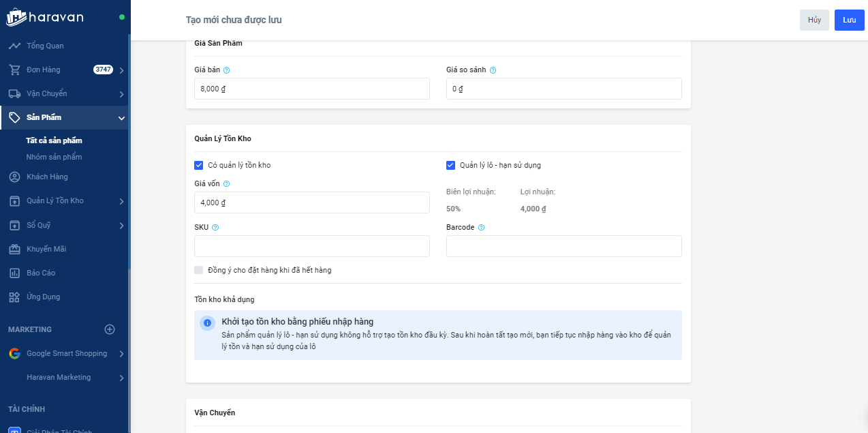The image size is (868, 433).
Task: Check Đồng ý cho đặt hàng khi hết hàng
Action: pos(199,270)
